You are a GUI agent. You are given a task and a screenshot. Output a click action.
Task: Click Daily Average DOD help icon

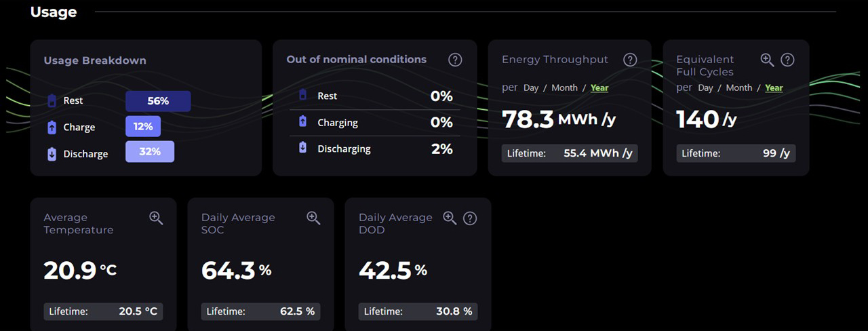coord(470,218)
